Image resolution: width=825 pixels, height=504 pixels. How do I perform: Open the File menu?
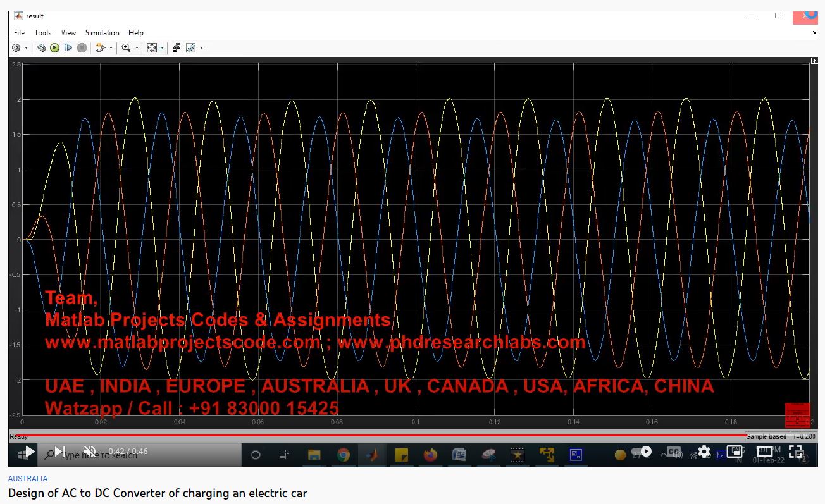click(19, 33)
